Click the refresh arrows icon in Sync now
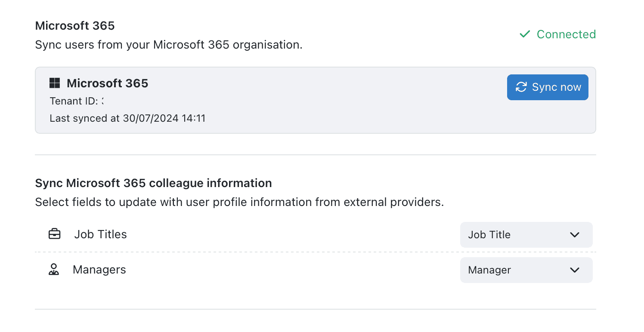The width and height of the screenshot is (644, 332). [521, 87]
